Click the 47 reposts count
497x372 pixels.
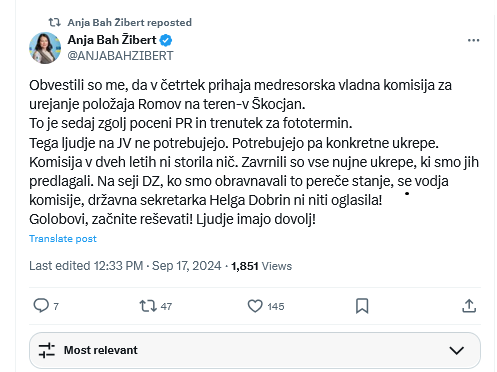coord(166,306)
